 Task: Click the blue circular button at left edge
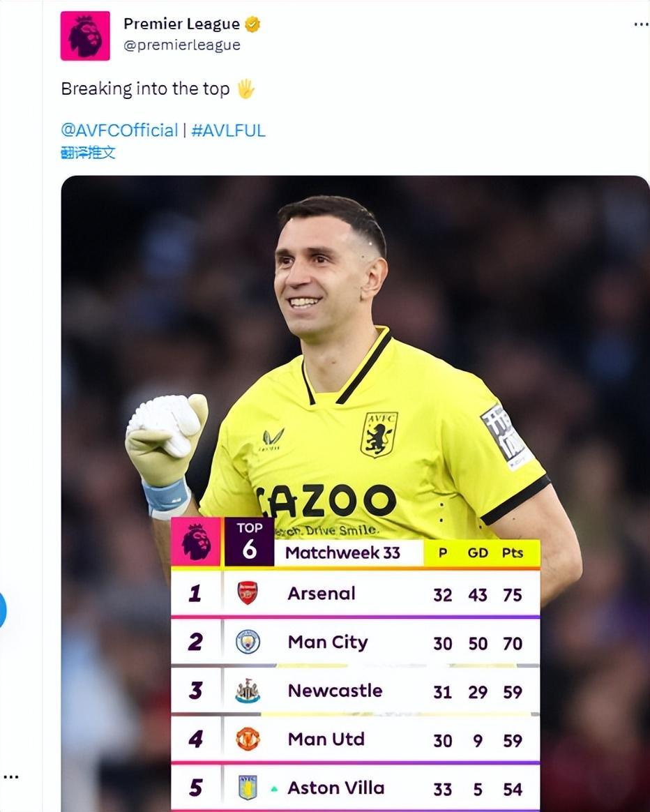[2, 609]
